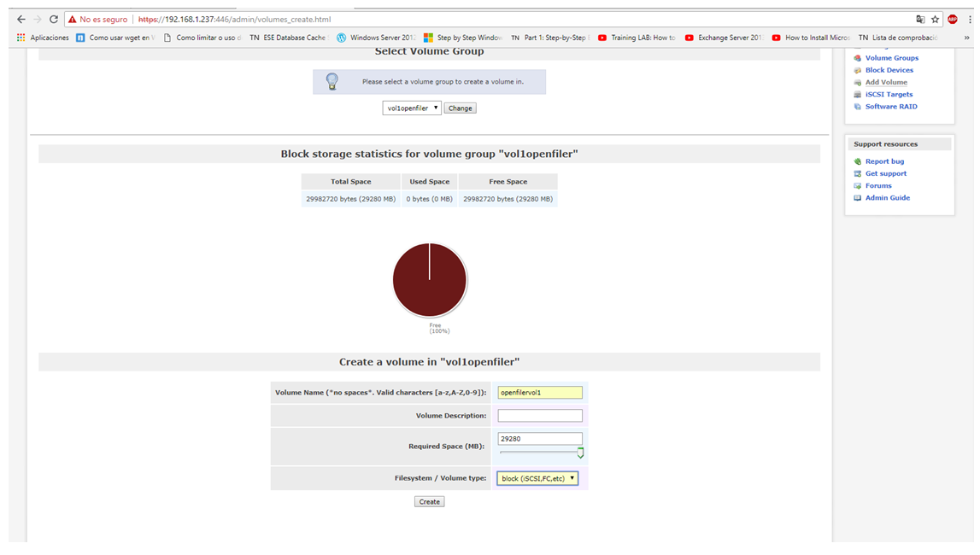Open Volume Groups sidebar link
Screen dimensions: 980x555
click(x=892, y=58)
